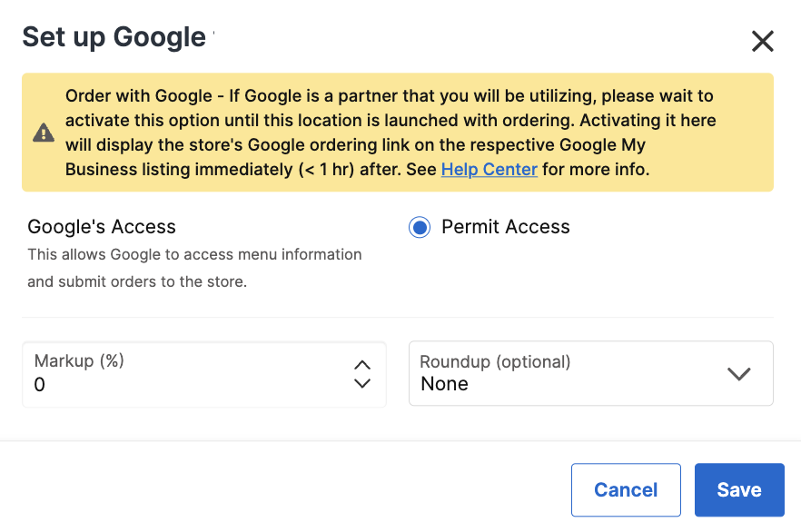This screenshot has width=801, height=532.
Task: Click the Permit Access label text
Action: (x=505, y=227)
